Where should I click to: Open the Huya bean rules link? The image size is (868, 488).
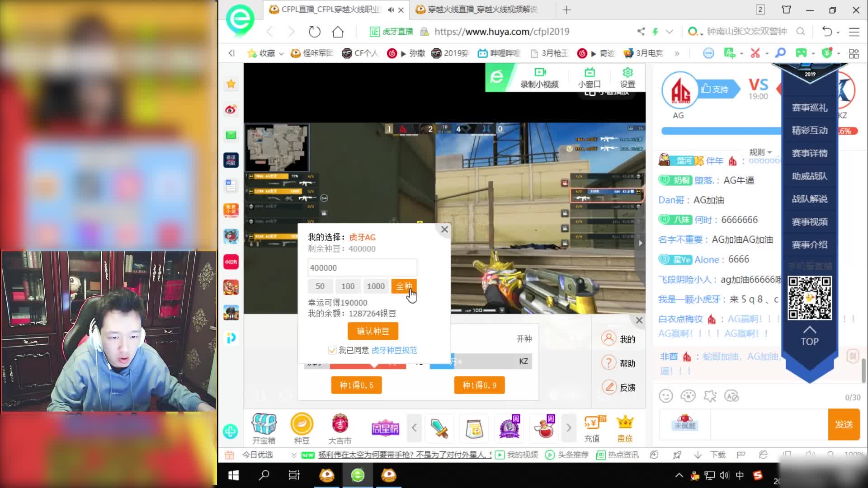pos(394,350)
